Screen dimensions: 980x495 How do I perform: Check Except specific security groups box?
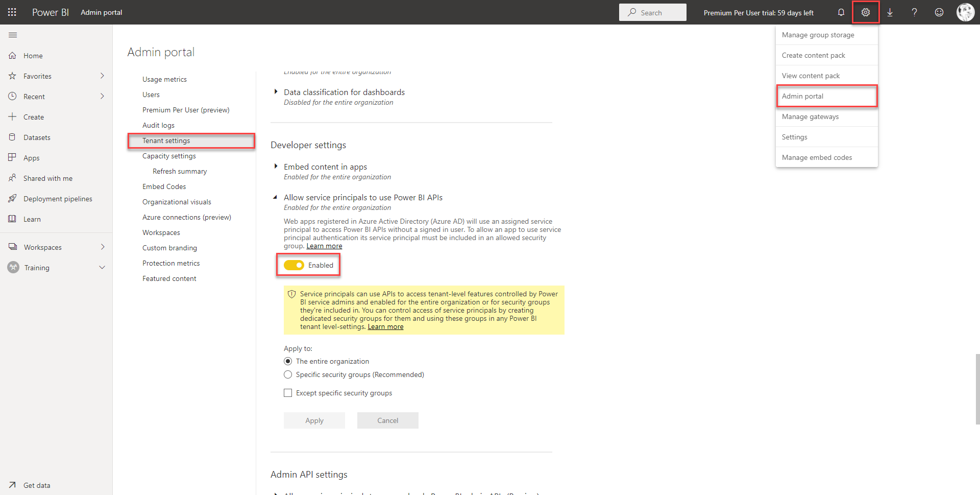[288, 393]
